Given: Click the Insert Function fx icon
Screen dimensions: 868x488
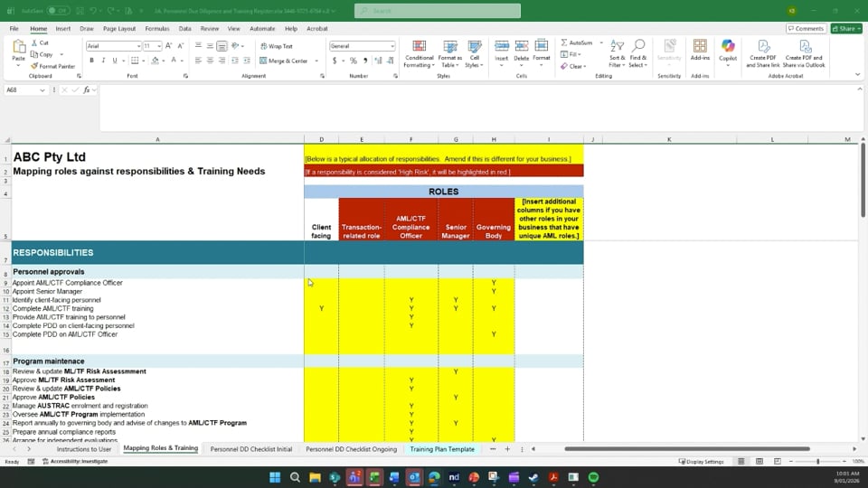Looking at the screenshot, I should (87, 89).
